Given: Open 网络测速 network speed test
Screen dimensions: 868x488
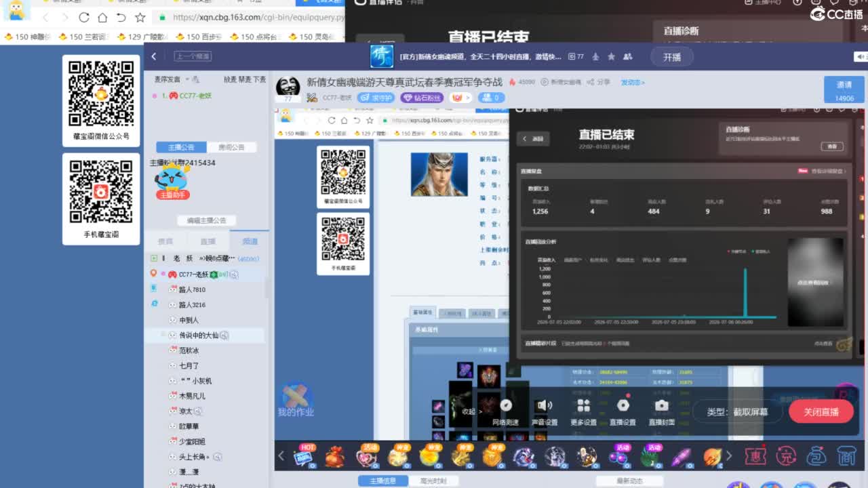Looking at the screenshot, I should pyautogui.click(x=505, y=412).
